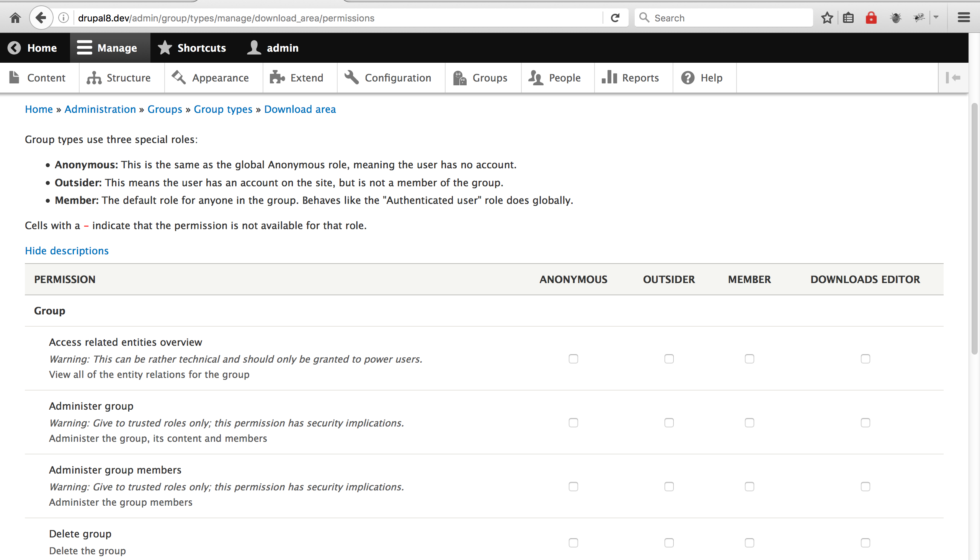The height and width of the screenshot is (560, 980).
Task: Click the "Delete group" permission title
Action: tap(80, 534)
